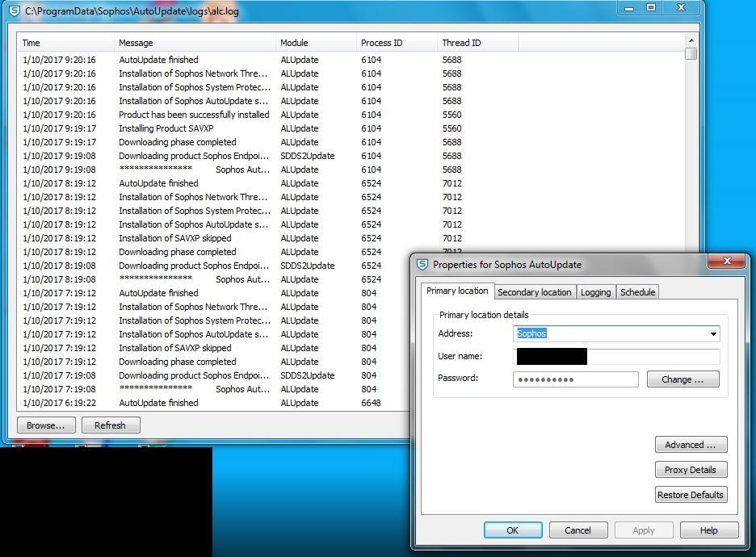Image resolution: width=756 pixels, height=557 pixels.
Task: Sort log by the Thread ID column header
Action: 478,43
